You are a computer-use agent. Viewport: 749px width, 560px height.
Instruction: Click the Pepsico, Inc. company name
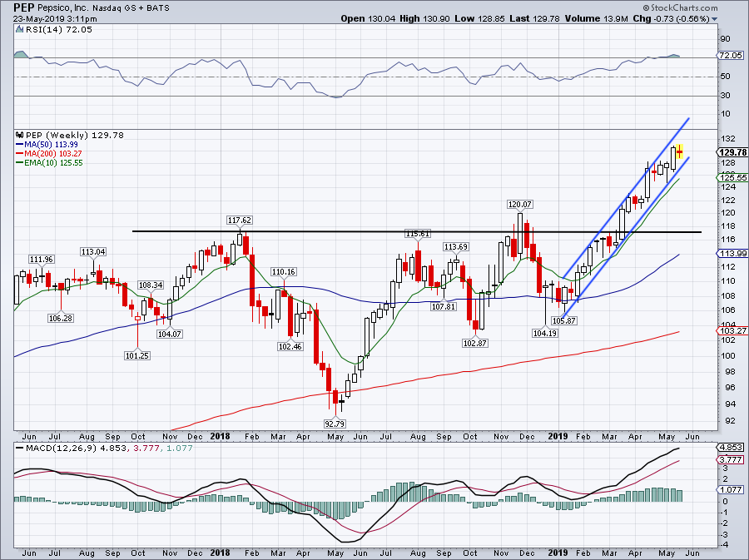[62, 8]
